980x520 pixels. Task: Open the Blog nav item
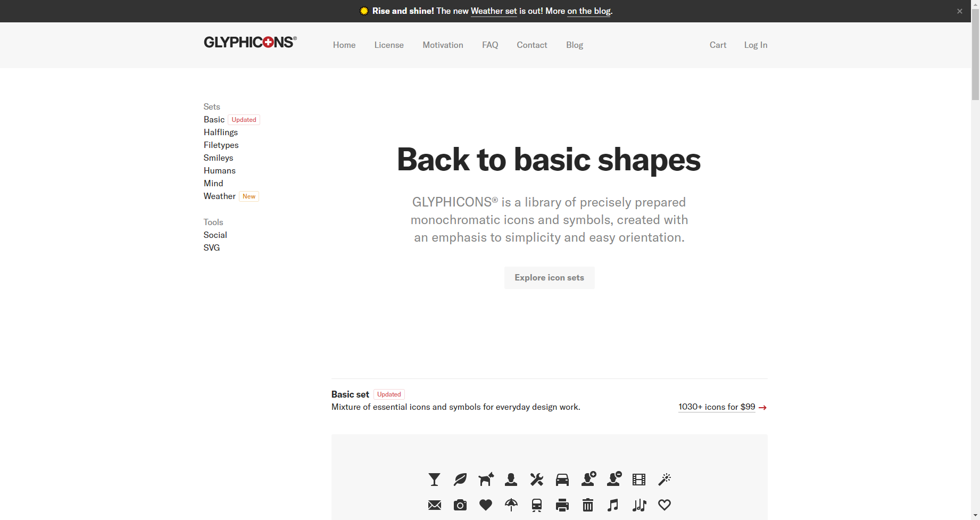click(x=575, y=45)
